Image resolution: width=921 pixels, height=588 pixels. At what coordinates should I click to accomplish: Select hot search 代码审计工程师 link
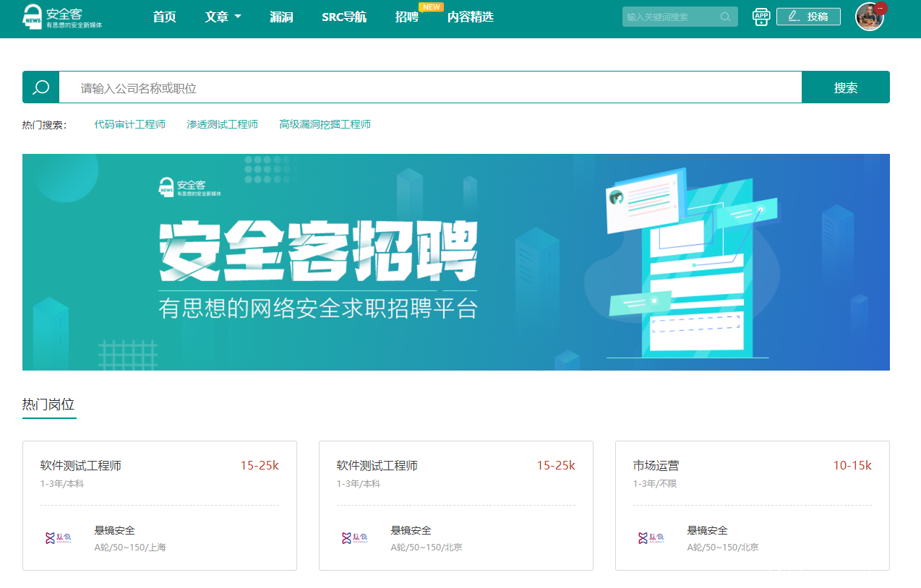[130, 124]
